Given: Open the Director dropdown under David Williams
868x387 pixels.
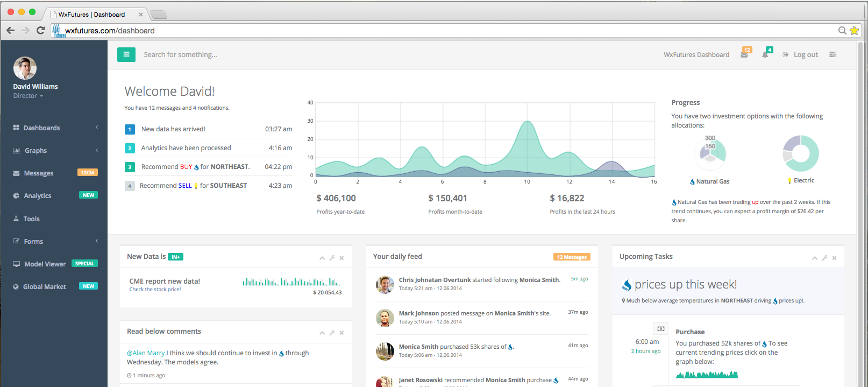Looking at the screenshot, I should (x=28, y=96).
